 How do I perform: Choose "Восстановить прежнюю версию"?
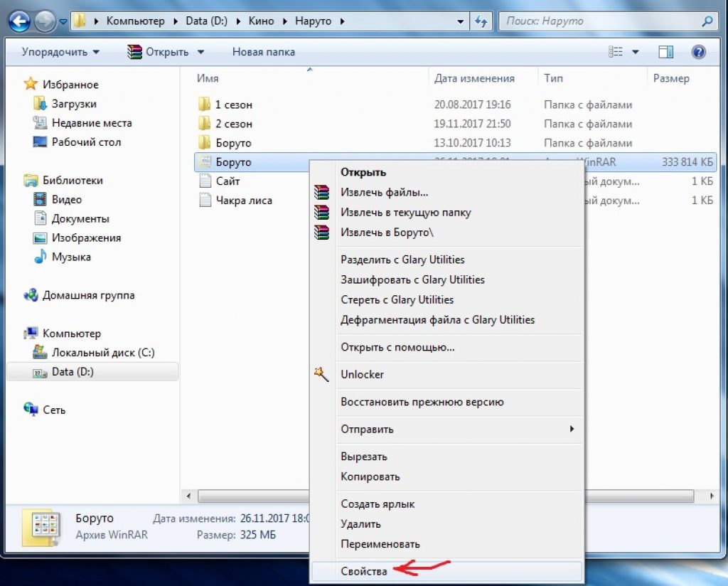446,402
